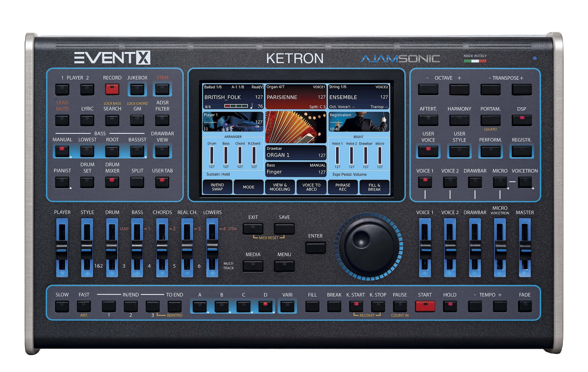
Task: Toggle the USER TAB button
Action: [x=162, y=183]
